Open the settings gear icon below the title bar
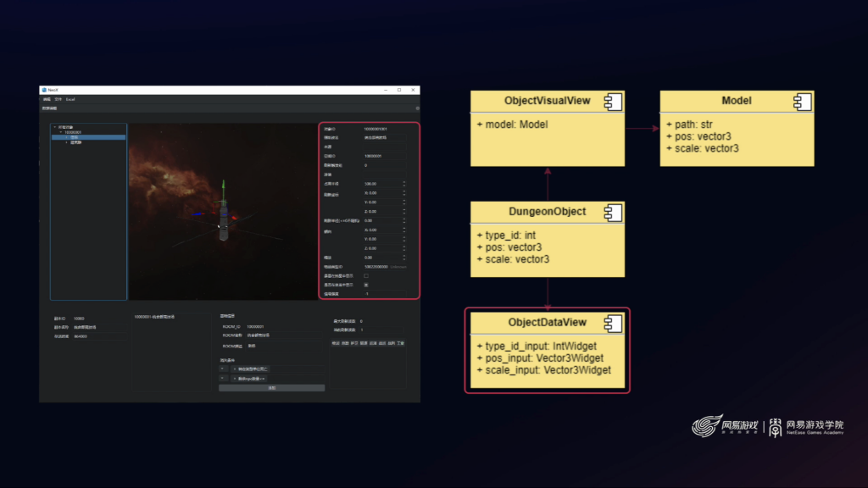The image size is (868, 488). click(x=417, y=108)
